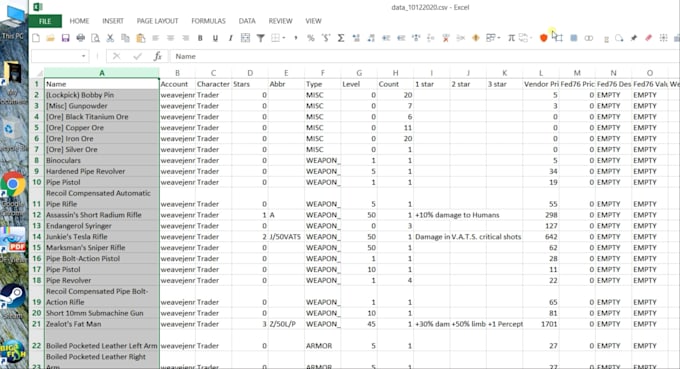This screenshot has height=369, width=680.
Task: Click the Print icon in the toolbar
Action: (80, 38)
